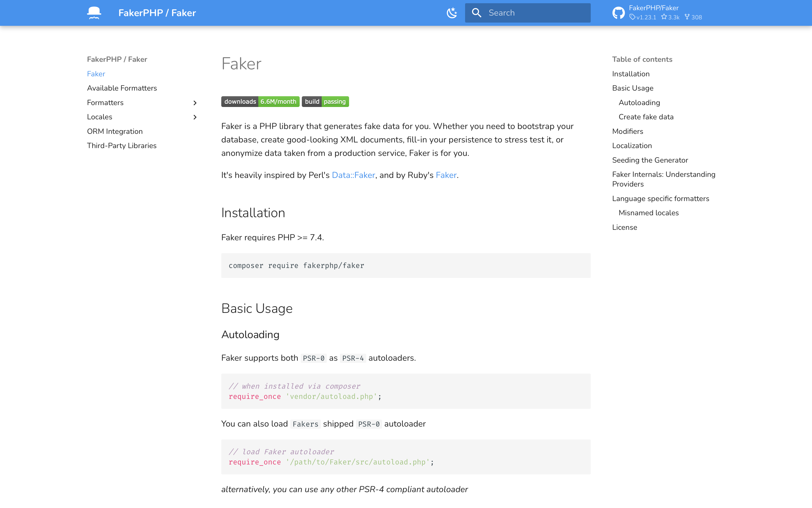This screenshot has width=812, height=508.
Task: Click the Faker mustache logo icon
Action: point(94,13)
